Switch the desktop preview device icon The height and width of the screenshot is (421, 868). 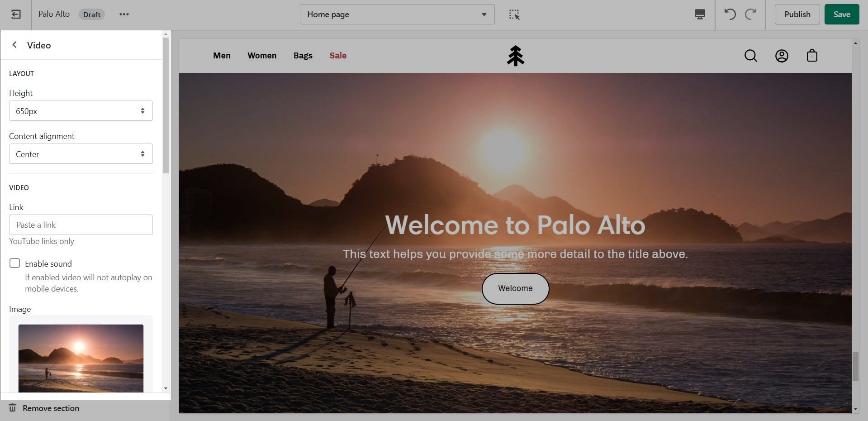[699, 14]
